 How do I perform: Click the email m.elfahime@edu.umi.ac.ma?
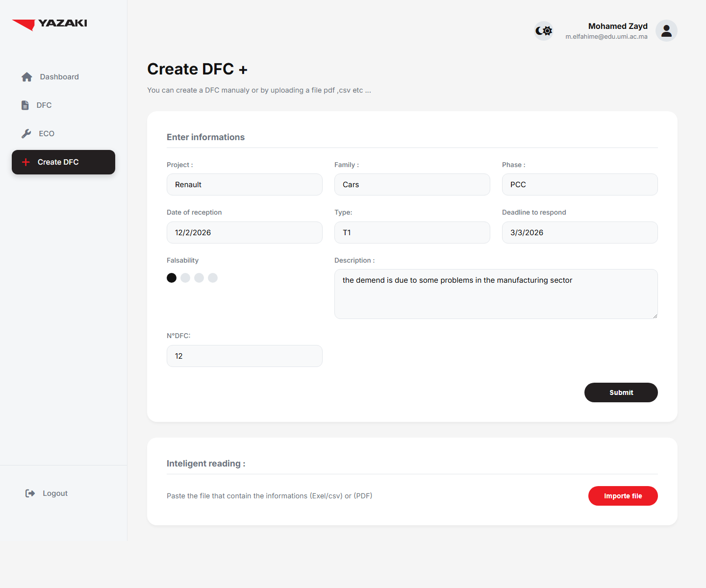606,37
